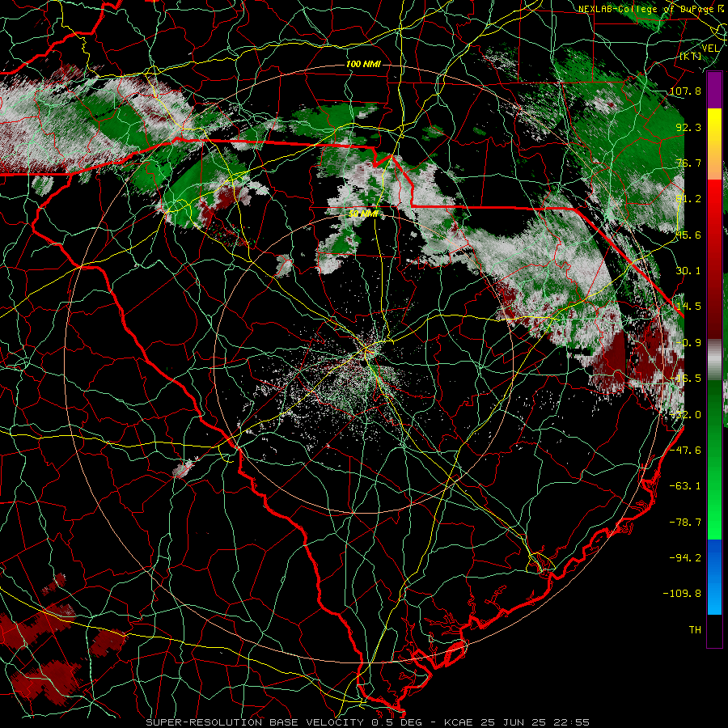Click the VEL legend title
The width and height of the screenshot is (728, 728).
pos(710,49)
